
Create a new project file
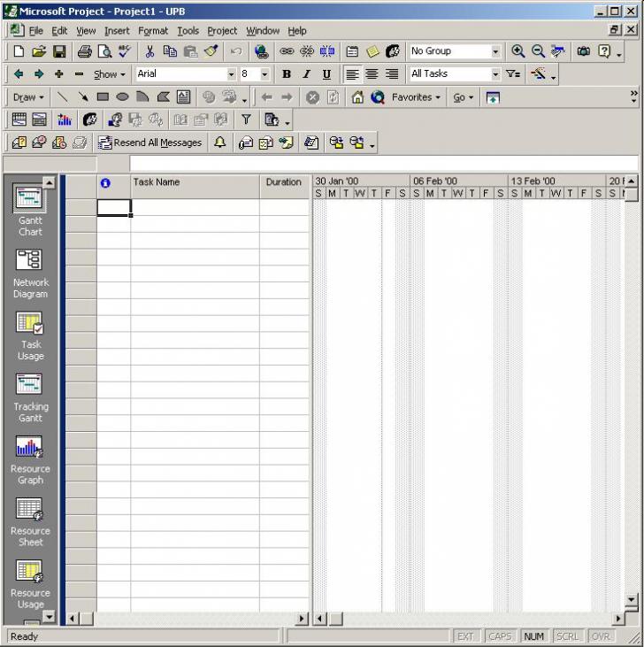pos(19,51)
